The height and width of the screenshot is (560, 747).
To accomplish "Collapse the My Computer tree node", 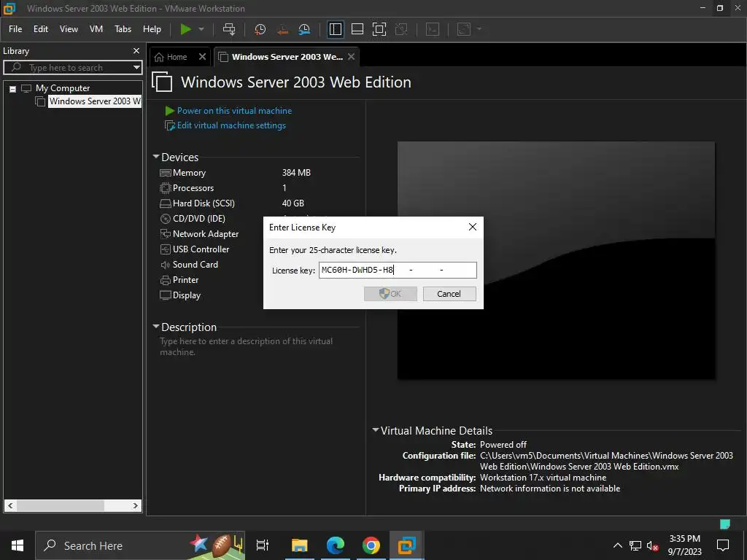I will pos(13,88).
